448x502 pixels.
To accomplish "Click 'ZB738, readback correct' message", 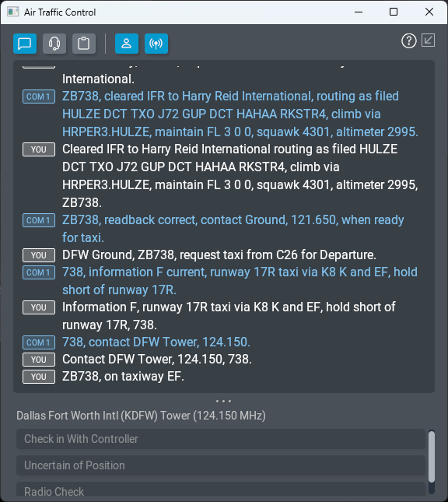I will (x=233, y=229).
